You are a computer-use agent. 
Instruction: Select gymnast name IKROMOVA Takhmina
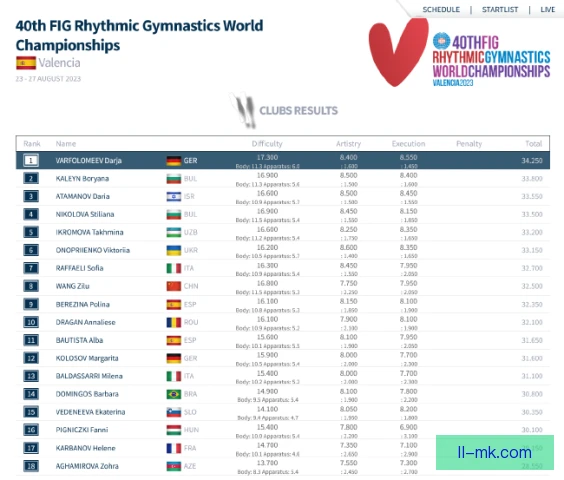(x=89, y=232)
